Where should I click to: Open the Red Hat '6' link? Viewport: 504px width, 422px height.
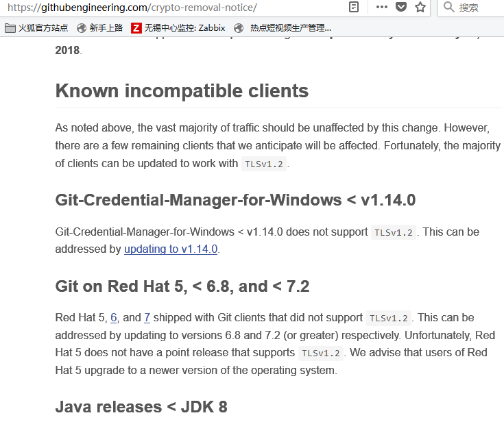tap(114, 318)
